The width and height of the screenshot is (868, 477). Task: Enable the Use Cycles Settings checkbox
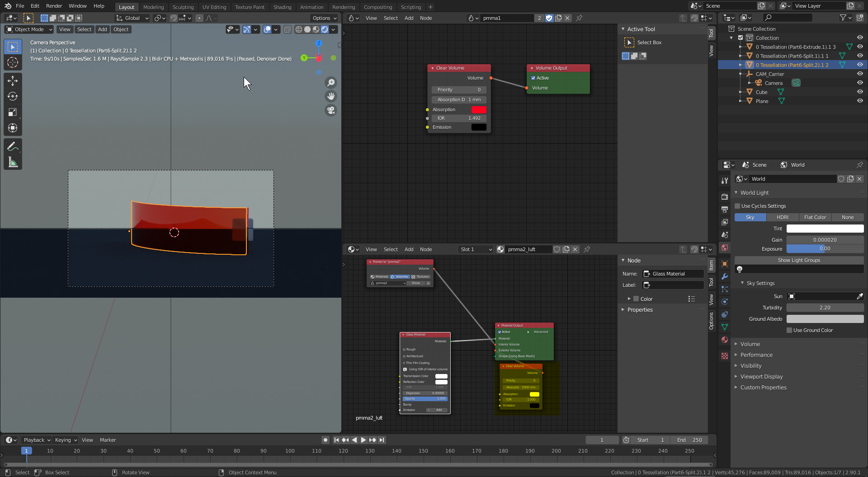pyautogui.click(x=737, y=206)
